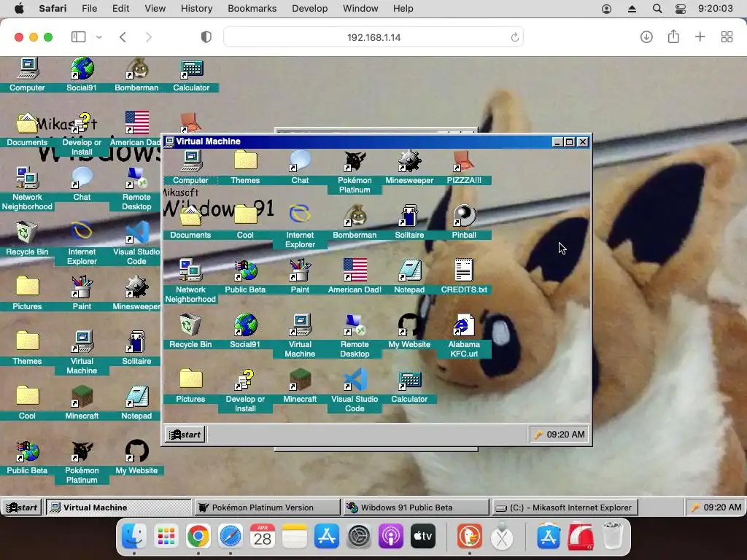Open macOS Control Center in menu bar
Viewport: 747px width, 560px height.
[681, 9]
